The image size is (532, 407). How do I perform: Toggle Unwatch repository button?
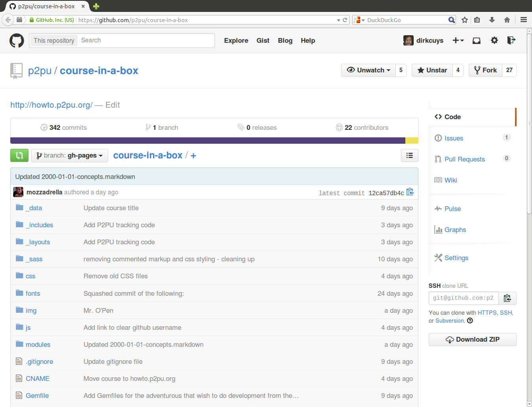pyautogui.click(x=369, y=70)
